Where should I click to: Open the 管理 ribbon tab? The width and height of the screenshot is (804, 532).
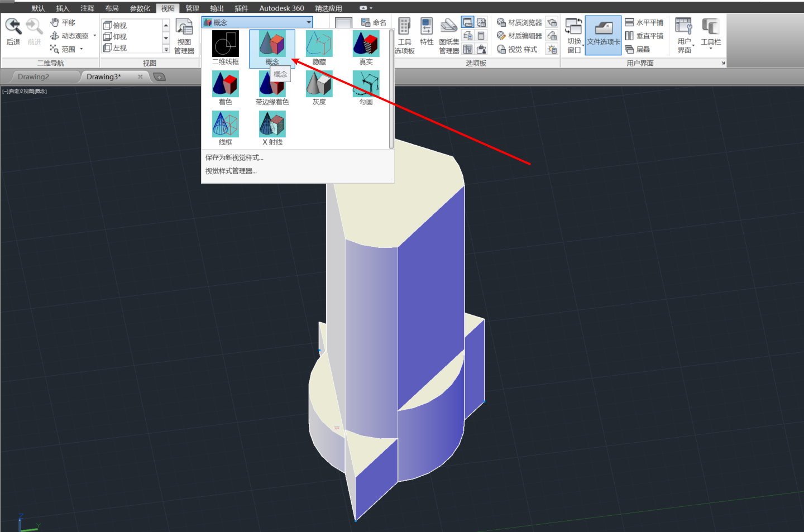(192, 8)
